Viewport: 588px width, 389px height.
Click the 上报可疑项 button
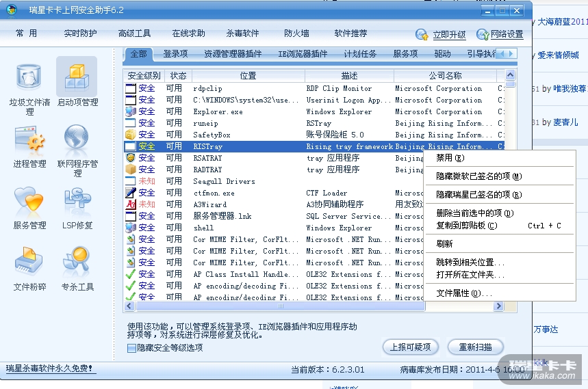[x=410, y=347]
